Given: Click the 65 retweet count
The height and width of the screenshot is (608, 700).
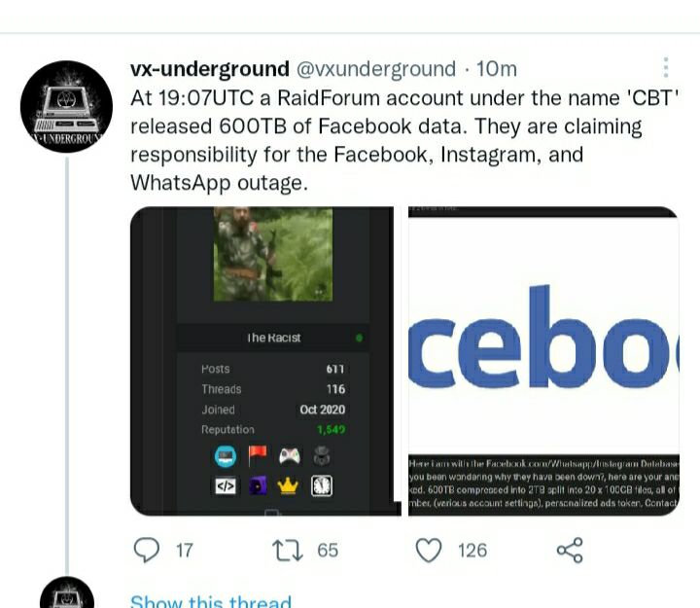Looking at the screenshot, I should click(x=328, y=551).
